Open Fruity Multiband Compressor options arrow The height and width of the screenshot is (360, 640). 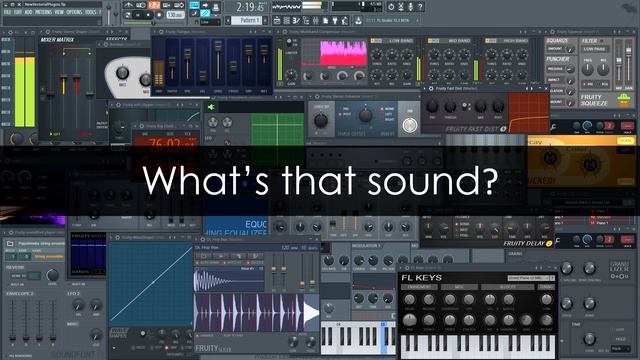(277, 31)
